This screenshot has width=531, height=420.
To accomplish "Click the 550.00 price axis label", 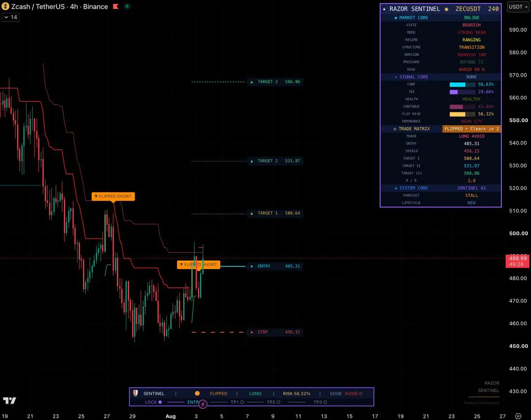I will (518, 120).
